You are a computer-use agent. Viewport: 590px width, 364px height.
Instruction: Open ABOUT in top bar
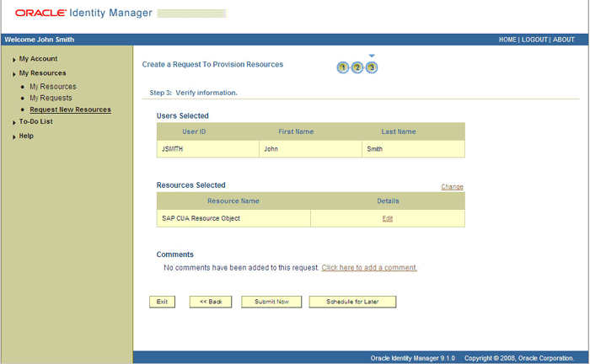pyautogui.click(x=563, y=40)
